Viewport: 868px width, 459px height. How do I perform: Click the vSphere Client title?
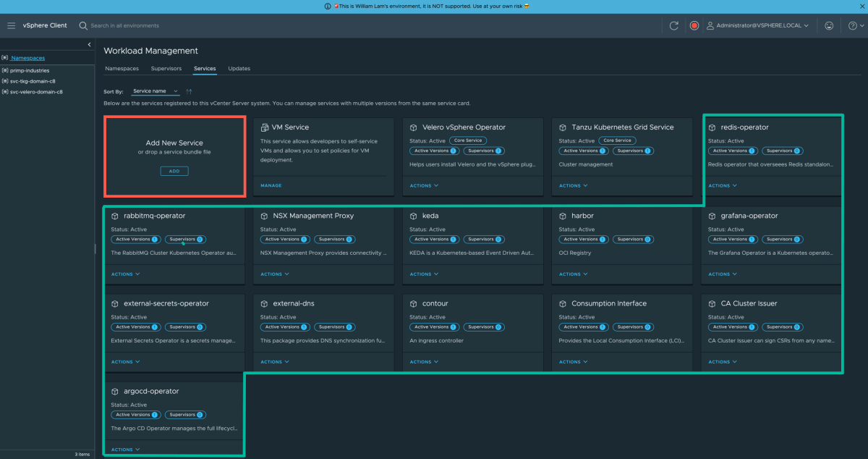click(x=45, y=25)
